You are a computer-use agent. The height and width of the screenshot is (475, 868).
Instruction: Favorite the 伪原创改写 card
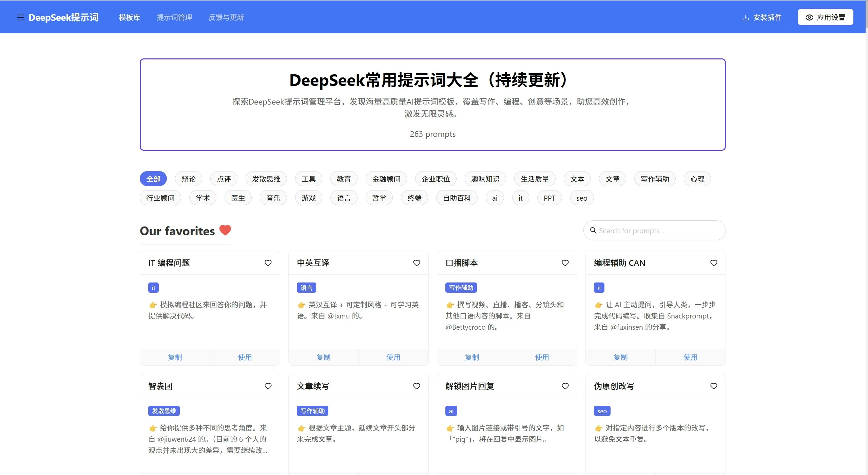[x=714, y=386]
